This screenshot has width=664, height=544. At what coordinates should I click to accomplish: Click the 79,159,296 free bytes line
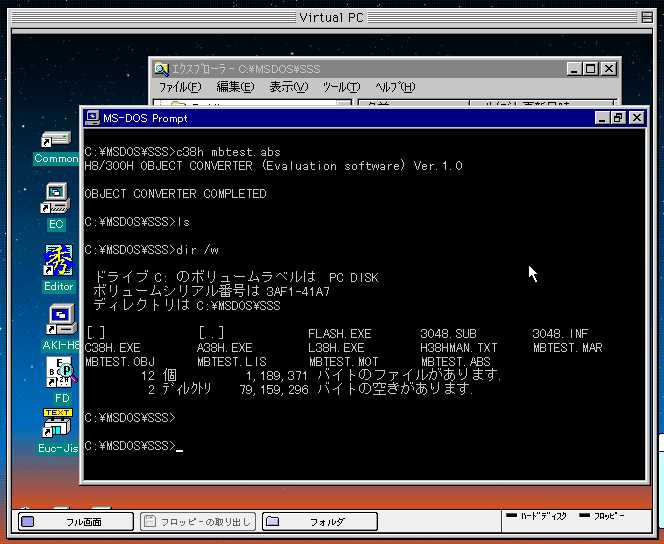coord(310,389)
